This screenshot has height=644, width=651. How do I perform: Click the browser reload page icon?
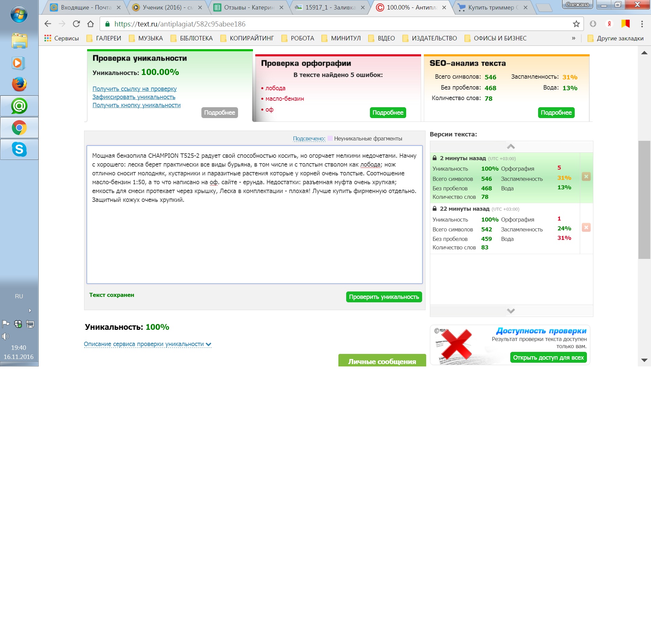tap(76, 24)
